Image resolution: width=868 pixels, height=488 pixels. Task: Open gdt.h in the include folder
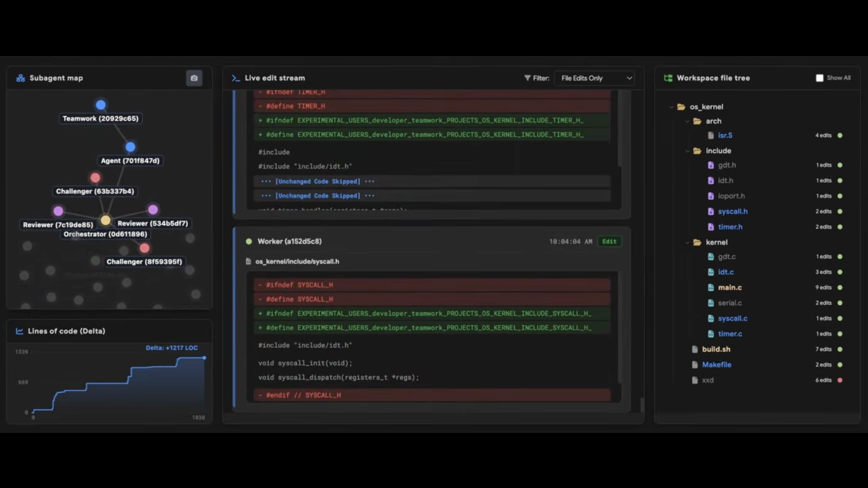(x=727, y=165)
